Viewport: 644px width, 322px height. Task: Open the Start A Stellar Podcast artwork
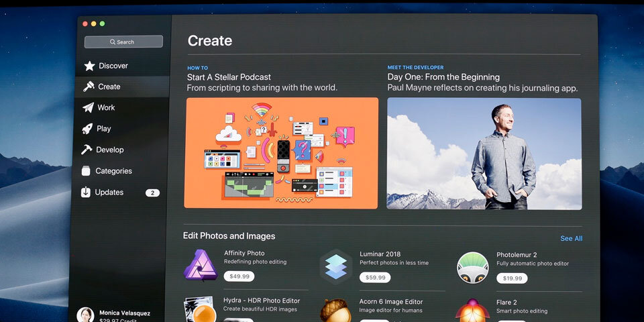click(281, 153)
